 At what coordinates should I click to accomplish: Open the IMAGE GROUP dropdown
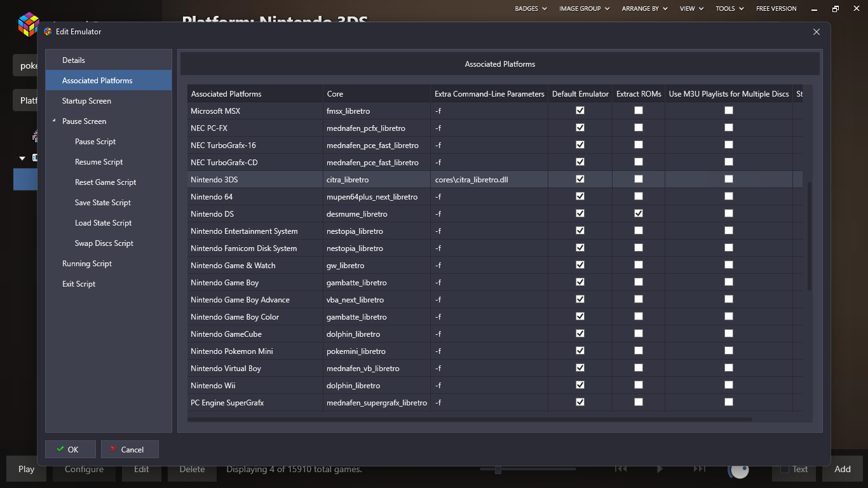[x=585, y=9]
